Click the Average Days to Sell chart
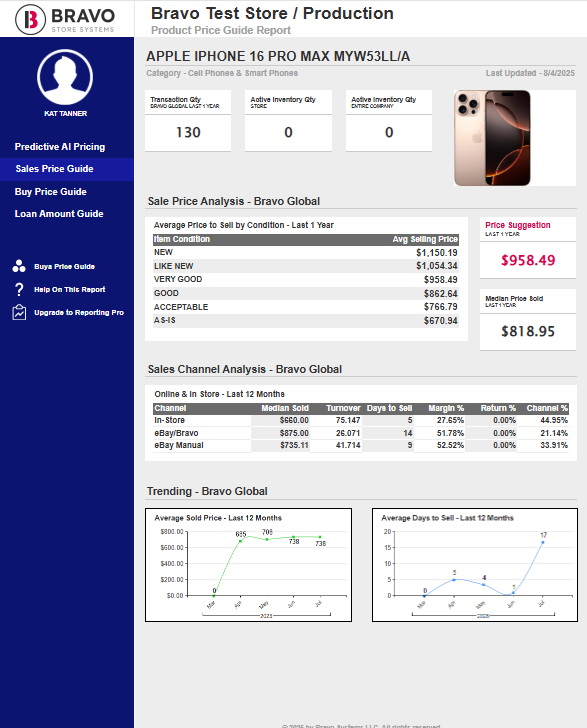The height and width of the screenshot is (728, 587). coord(475,565)
